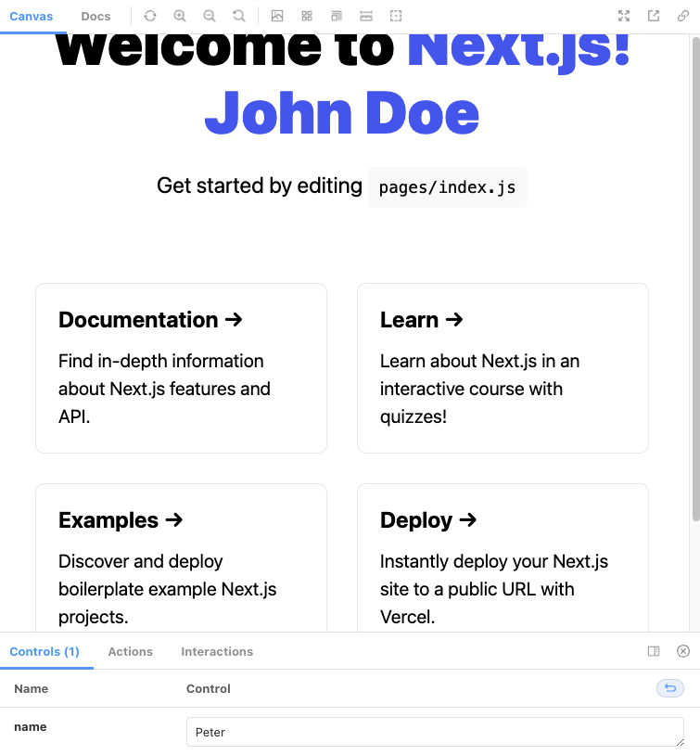Open the Learn card link
Screen dimensions: 700x755
tap(503, 368)
